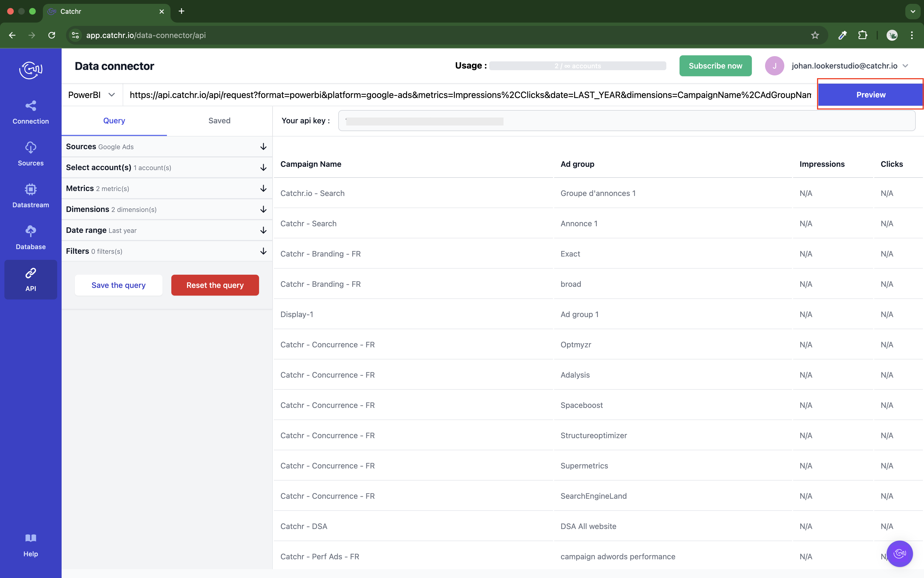
Task: Click the usage accounts progress bar
Action: (578, 66)
